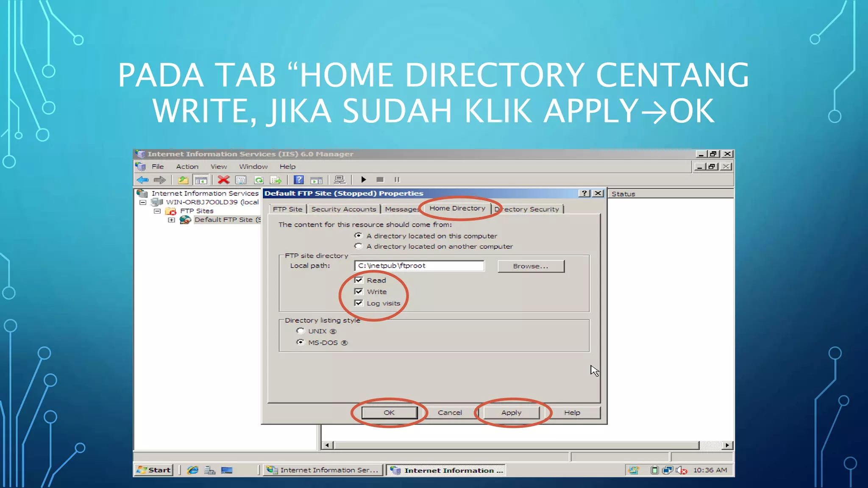This screenshot has width=868, height=488.
Task: Toggle Show/Hide Console Tree toolbar icon
Action: click(200, 180)
